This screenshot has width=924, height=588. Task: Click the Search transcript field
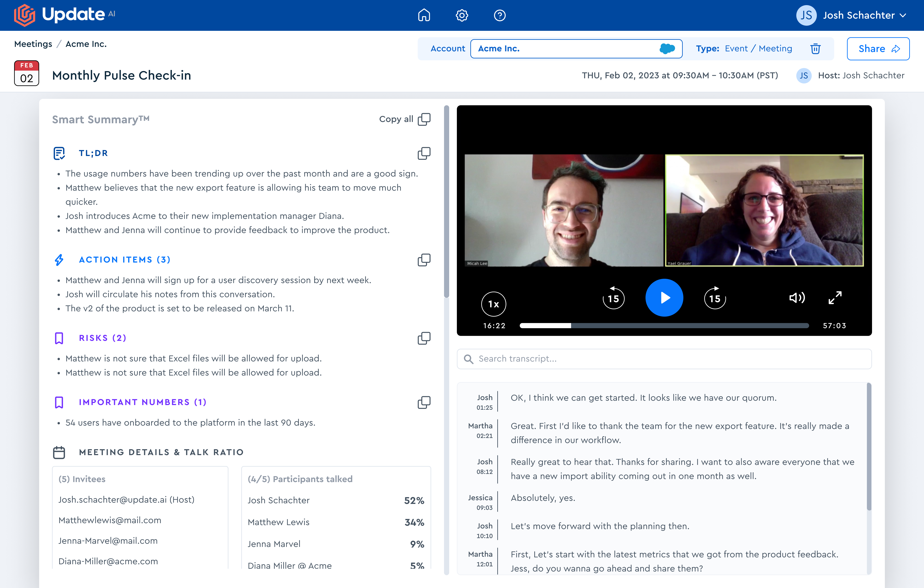[x=664, y=359]
